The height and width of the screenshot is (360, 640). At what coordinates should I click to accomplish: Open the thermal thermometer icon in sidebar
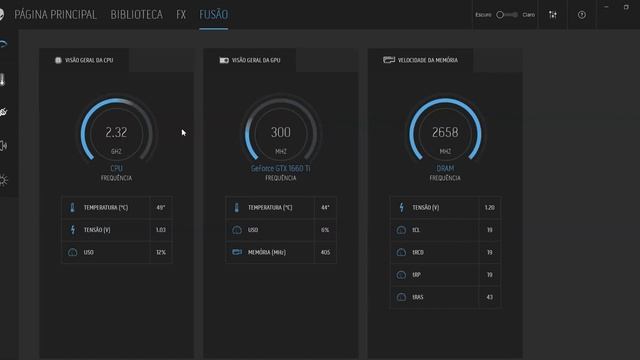click(x=2, y=80)
